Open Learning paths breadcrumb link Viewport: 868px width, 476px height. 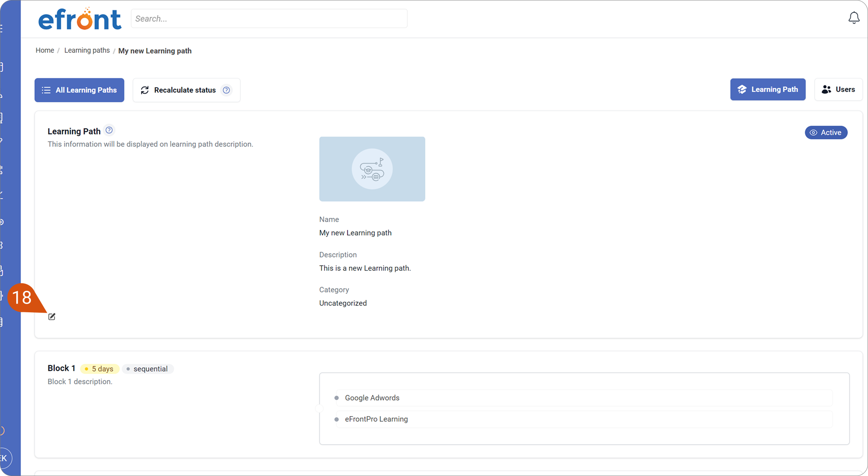(87, 50)
